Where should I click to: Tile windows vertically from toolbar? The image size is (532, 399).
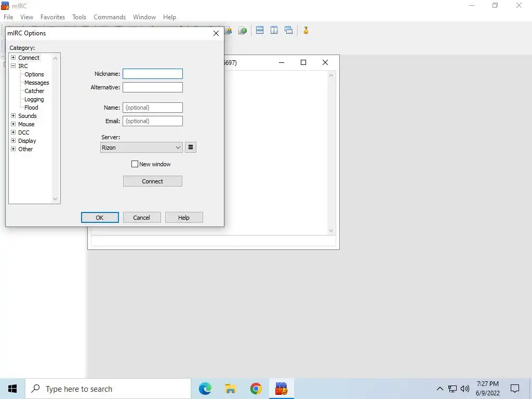pyautogui.click(x=274, y=30)
